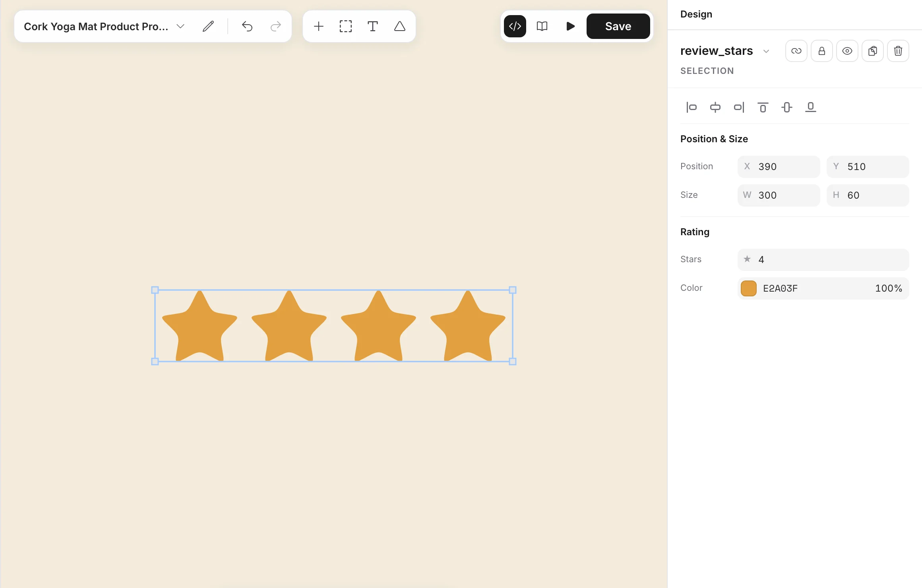This screenshot has height=588, width=922.
Task: Click the top-left selection handle
Action: point(155,290)
